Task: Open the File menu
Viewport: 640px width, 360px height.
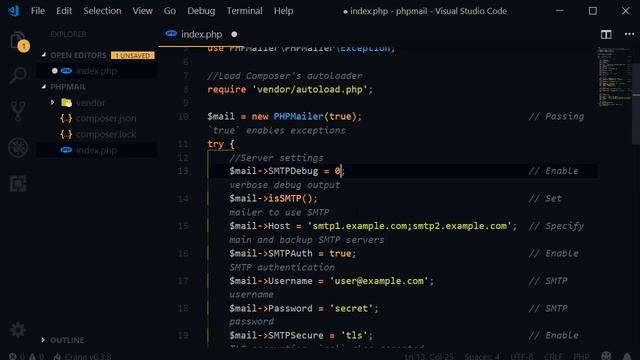Action: (38, 11)
